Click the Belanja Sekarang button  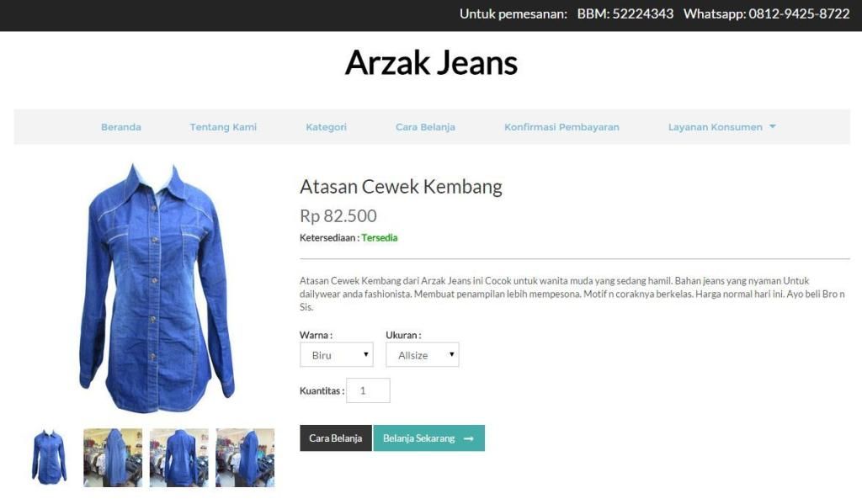(428, 438)
